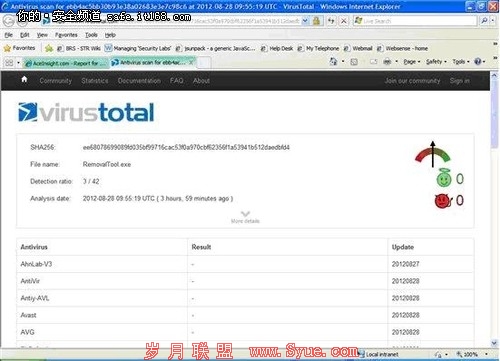Screen dimensions: 500x361
Task: Click the Local intranet zone indicator
Action: click(x=378, y=354)
